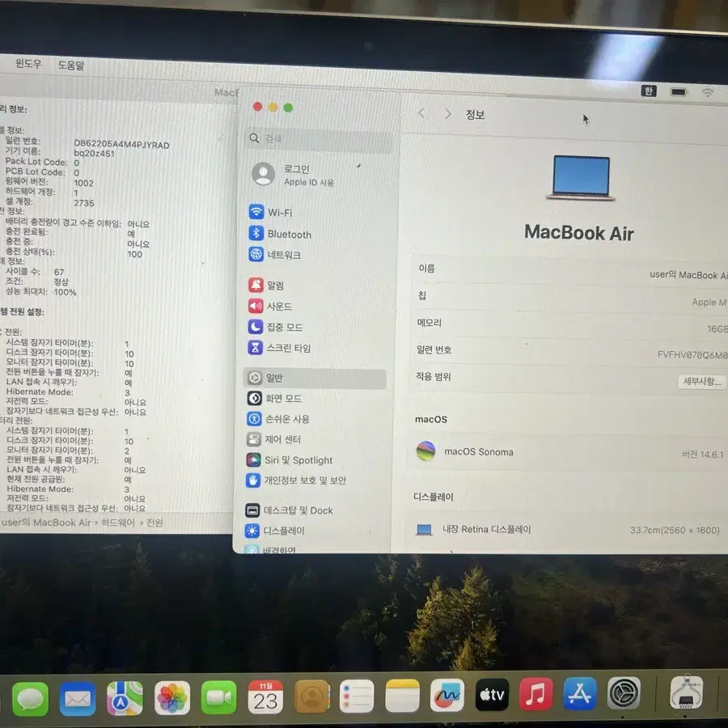Open System Information from the Dock

pos(686,692)
